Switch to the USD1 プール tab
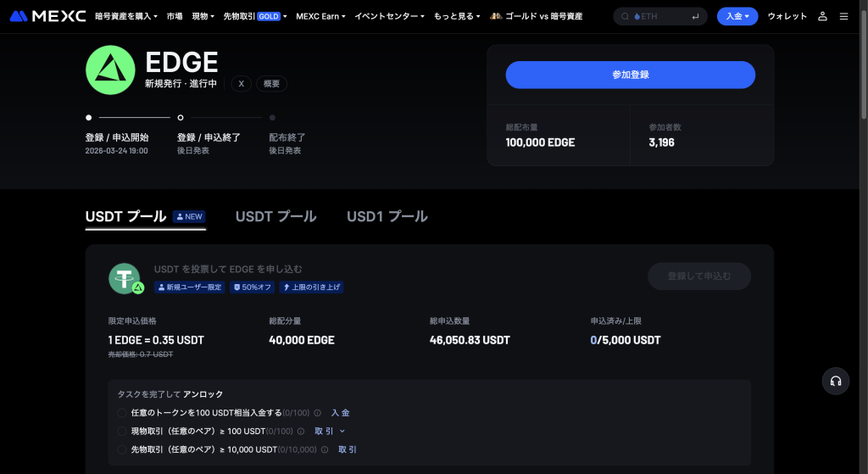 pyautogui.click(x=387, y=217)
